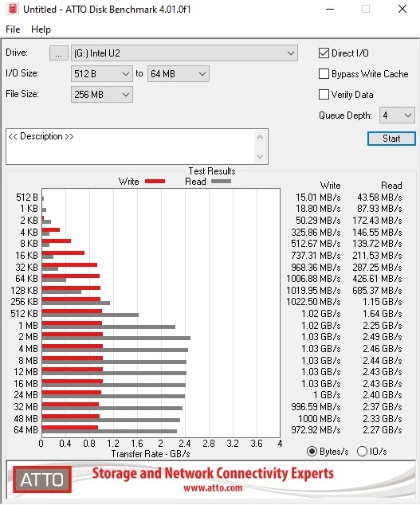Open the I/O Size start dropdown 512 B

click(102, 74)
